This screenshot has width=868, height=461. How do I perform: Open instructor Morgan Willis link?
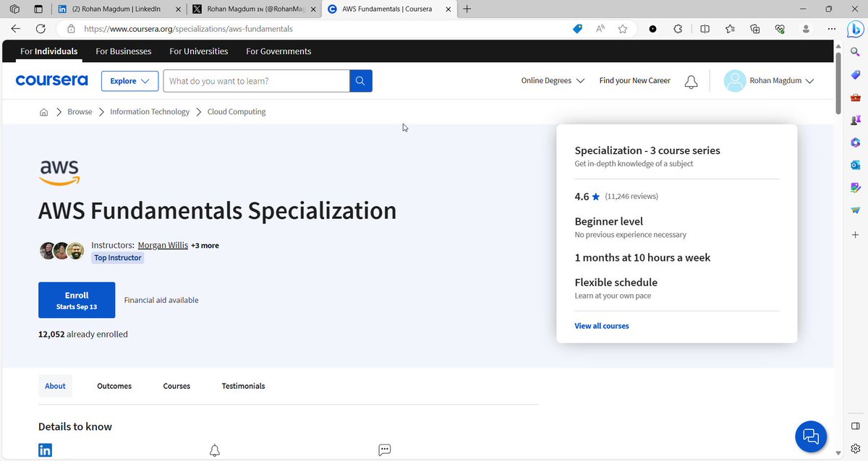(163, 245)
